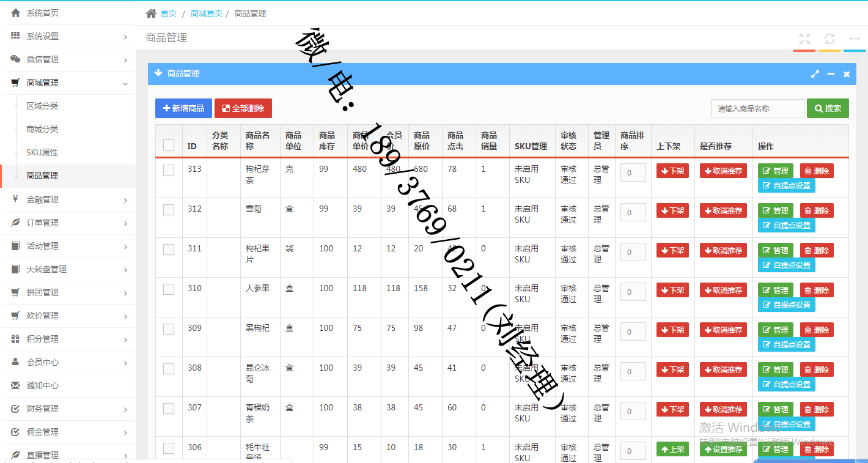Expand the 金融管理 menu chevron

(x=125, y=200)
